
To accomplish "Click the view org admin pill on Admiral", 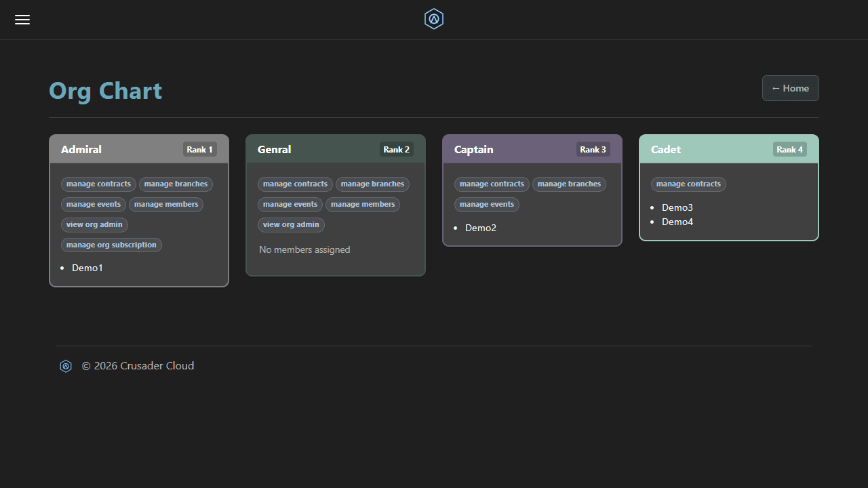I will [x=94, y=224].
